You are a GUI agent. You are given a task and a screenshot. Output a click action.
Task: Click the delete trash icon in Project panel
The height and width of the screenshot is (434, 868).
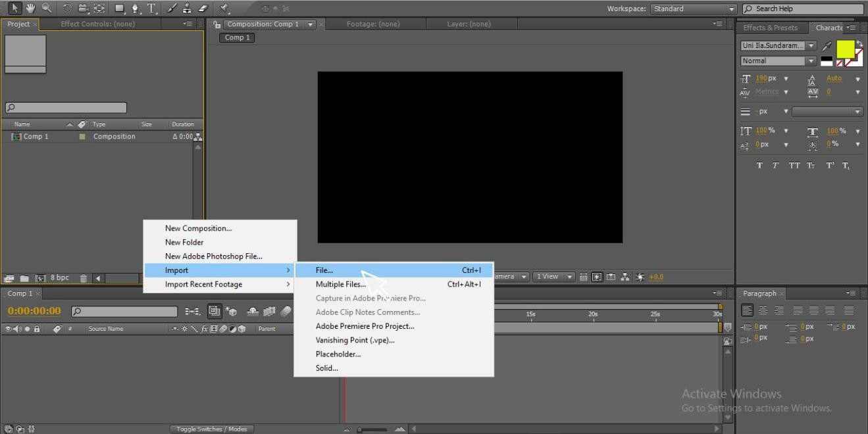click(x=84, y=278)
